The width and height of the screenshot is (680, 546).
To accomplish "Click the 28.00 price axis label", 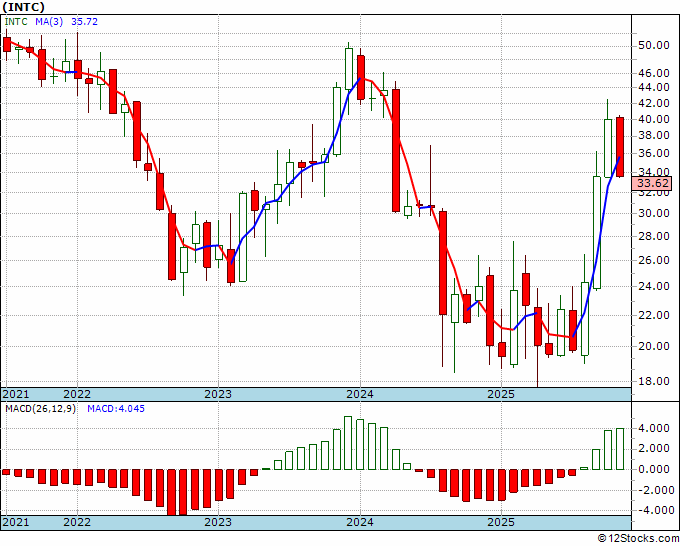I will [x=654, y=236].
